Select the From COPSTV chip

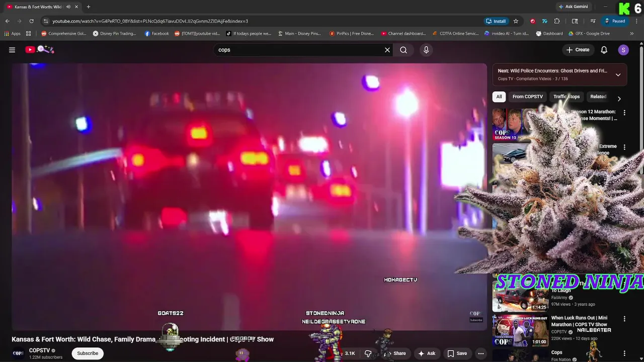527,97
